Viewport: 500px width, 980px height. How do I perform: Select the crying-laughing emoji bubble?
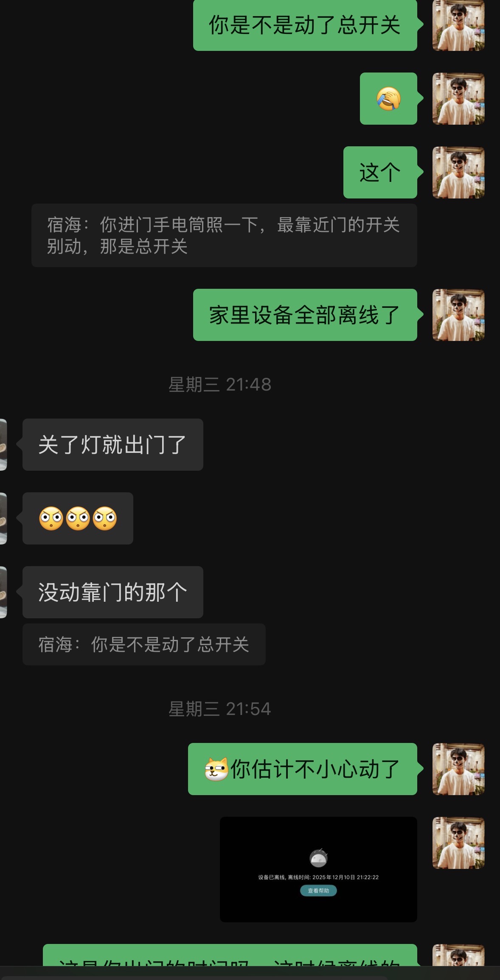coord(388,98)
